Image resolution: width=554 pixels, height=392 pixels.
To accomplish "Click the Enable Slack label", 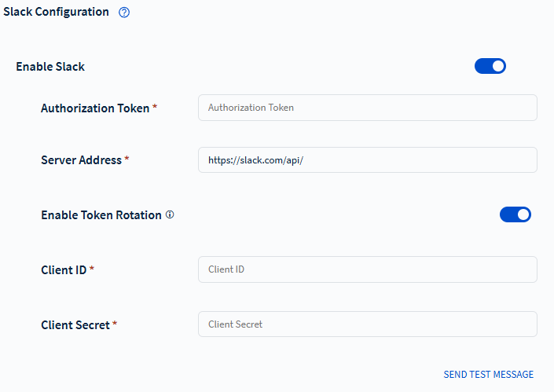I will (x=50, y=67).
